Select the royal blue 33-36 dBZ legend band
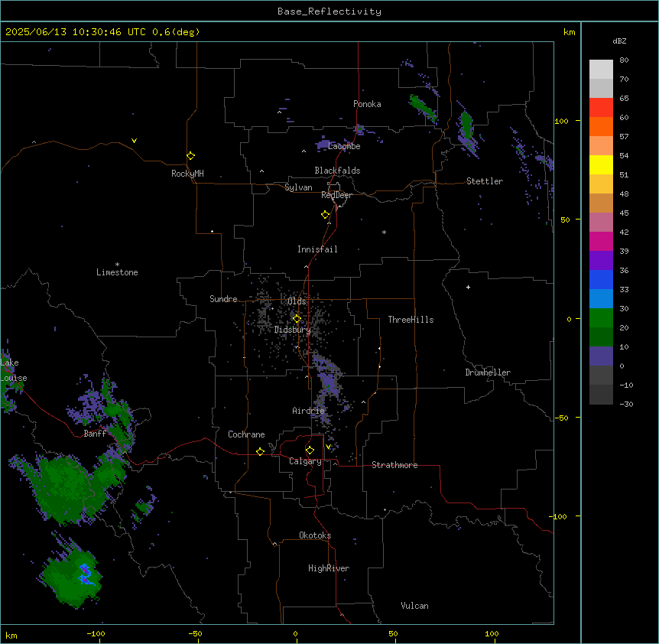 point(601,279)
